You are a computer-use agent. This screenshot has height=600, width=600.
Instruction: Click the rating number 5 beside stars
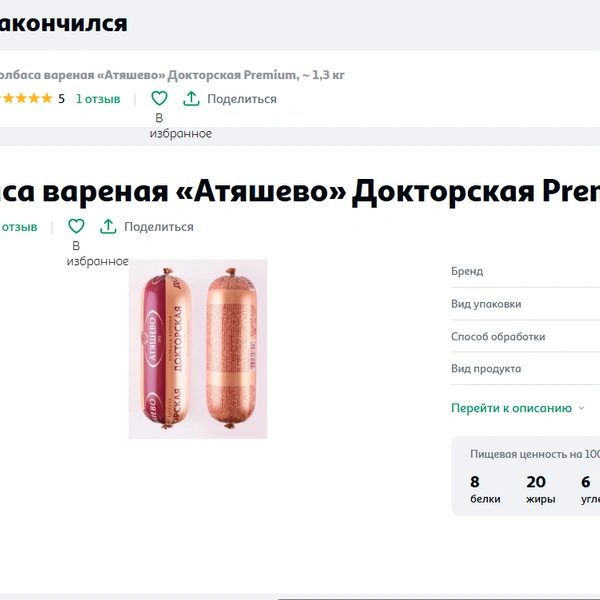point(61,99)
